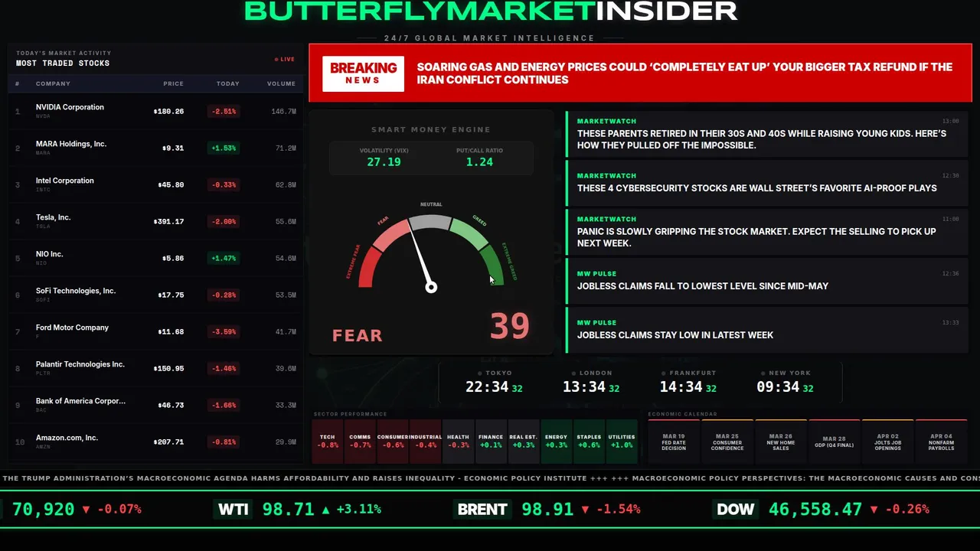This screenshot has height=551, width=980.
Task: Open the parents retired in 30s article
Action: [x=767, y=134]
